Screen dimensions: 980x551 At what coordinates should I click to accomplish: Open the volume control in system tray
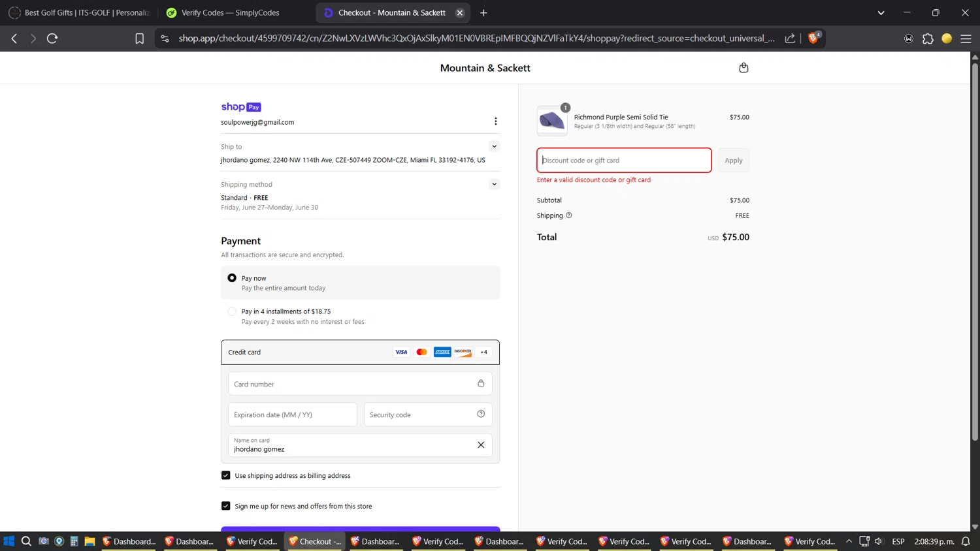879,541
